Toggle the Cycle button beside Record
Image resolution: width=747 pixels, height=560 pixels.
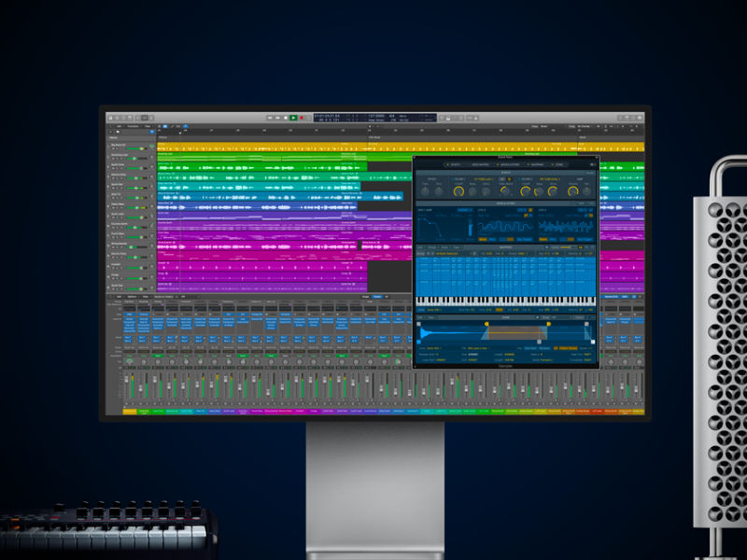coord(309,118)
